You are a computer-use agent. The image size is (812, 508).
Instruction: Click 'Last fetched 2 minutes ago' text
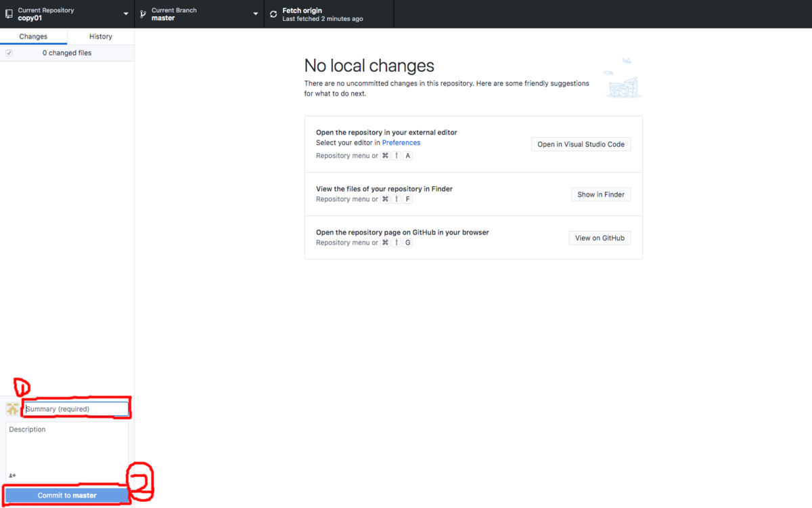(323, 19)
